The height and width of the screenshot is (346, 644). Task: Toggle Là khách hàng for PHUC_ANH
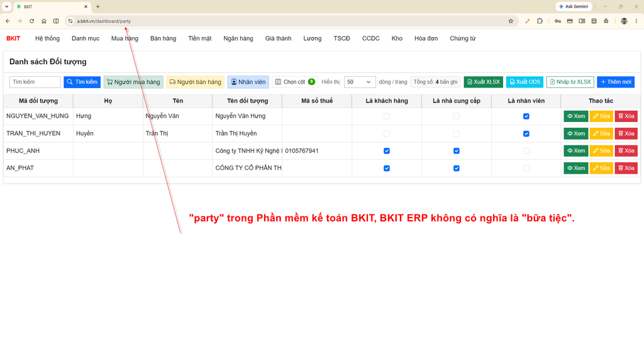point(387,151)
